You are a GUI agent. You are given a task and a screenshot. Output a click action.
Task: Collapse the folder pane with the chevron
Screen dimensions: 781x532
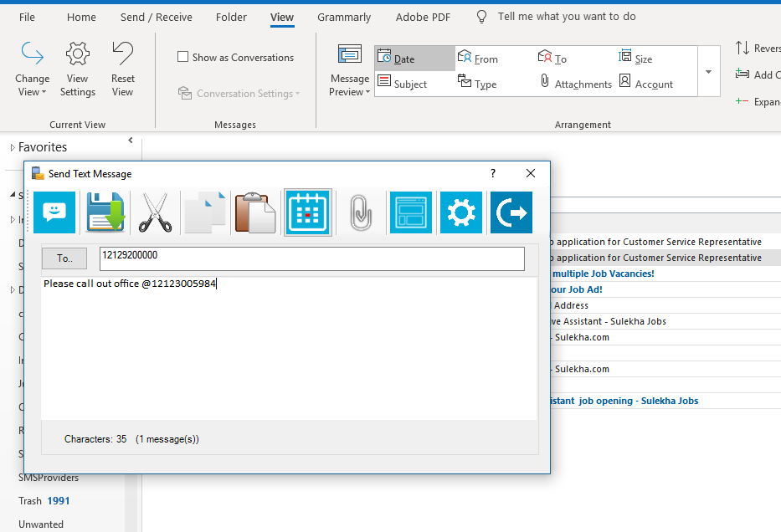(131, 141)
